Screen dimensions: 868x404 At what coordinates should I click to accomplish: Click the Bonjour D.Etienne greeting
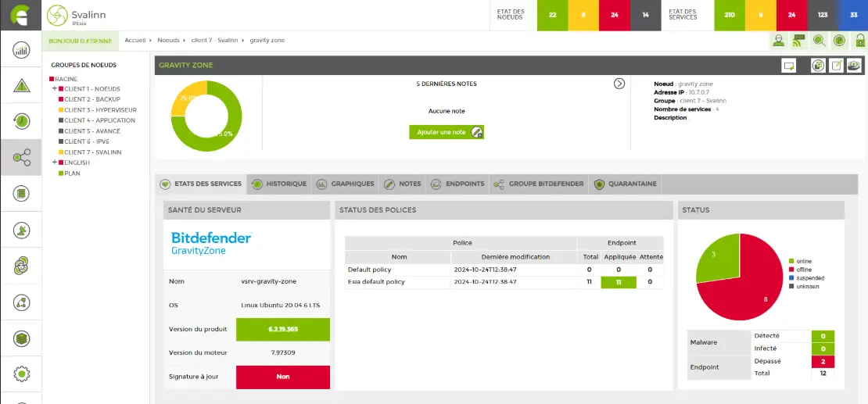point(81,41)
